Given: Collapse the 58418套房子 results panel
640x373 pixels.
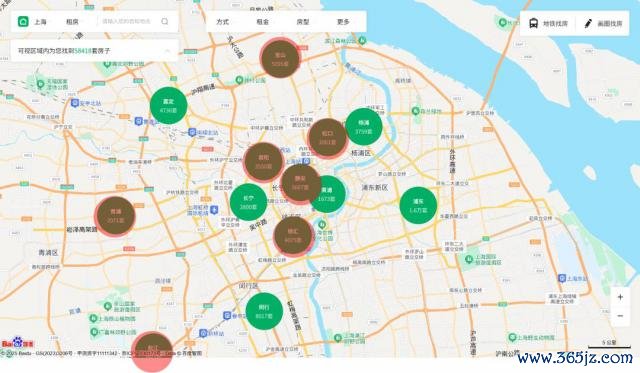Looking at the screenshot, I should pos(167,51).
